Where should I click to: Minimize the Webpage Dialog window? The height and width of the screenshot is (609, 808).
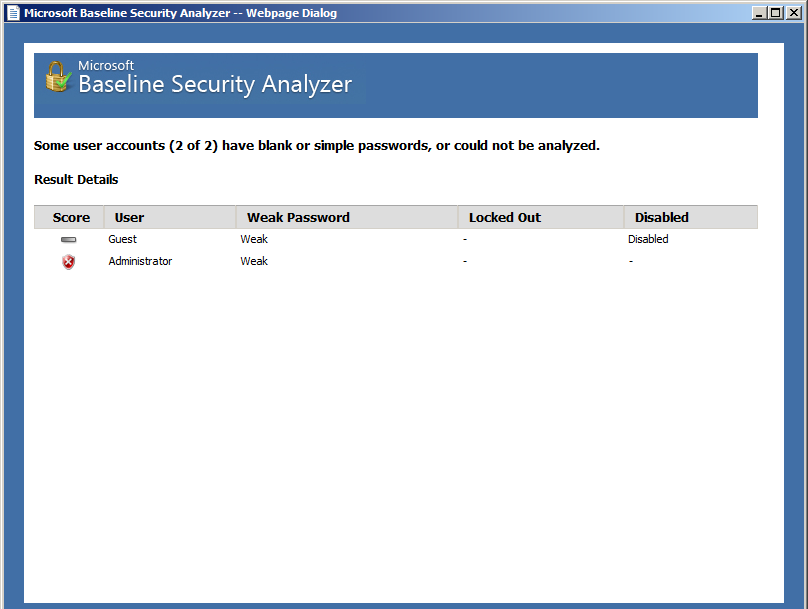click(759, 13)
